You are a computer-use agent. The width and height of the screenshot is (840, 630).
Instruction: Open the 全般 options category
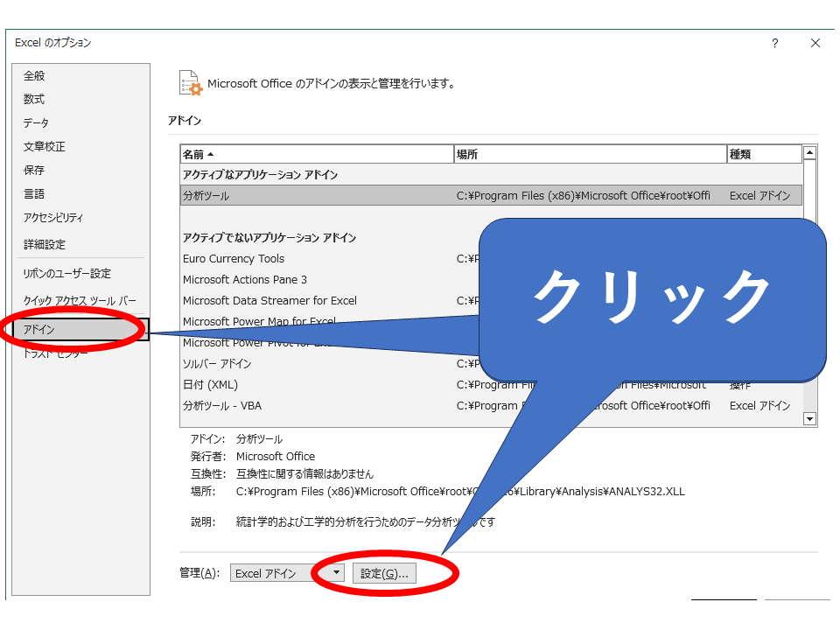34,76
